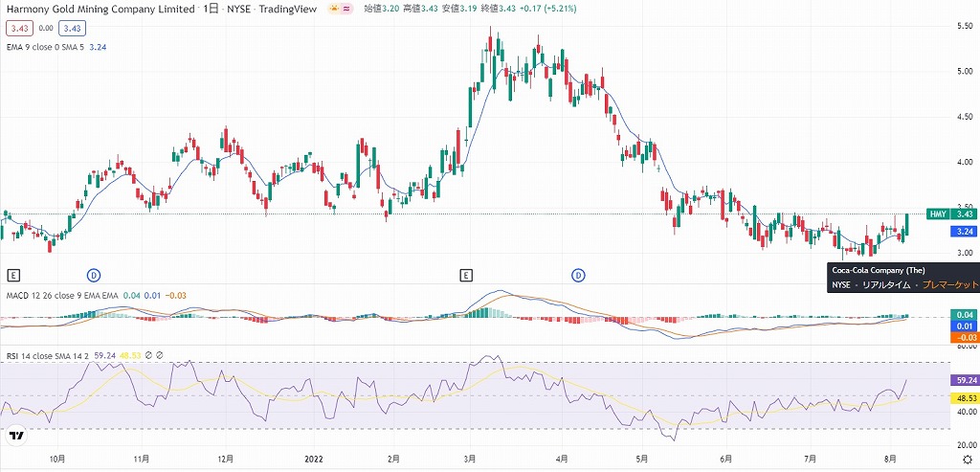980x472 pixels.
Task: Click the TradingView logo icon
Action: coord(16,437)
